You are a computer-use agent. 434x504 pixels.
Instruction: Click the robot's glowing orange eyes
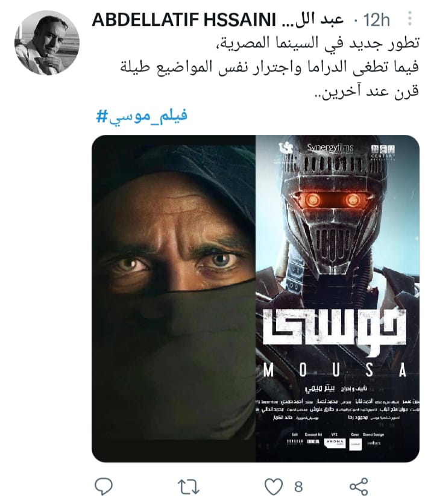click(x=332, y=201)
